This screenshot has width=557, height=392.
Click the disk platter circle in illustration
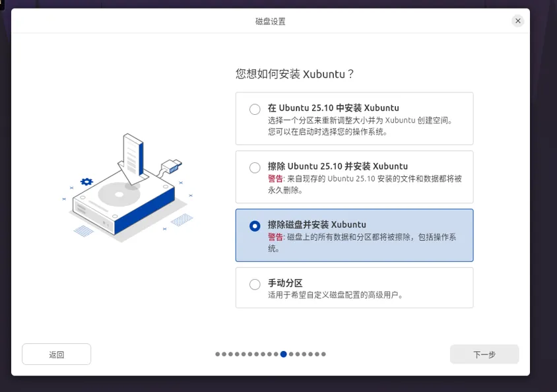(119, 194)
